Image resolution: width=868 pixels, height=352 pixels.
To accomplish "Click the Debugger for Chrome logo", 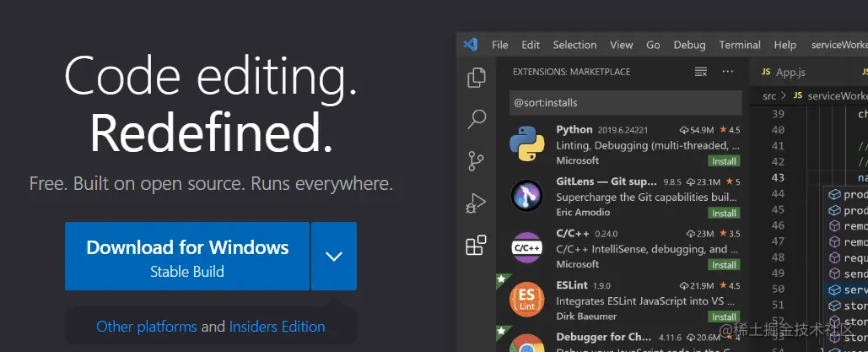I will (x=526, y=343).
